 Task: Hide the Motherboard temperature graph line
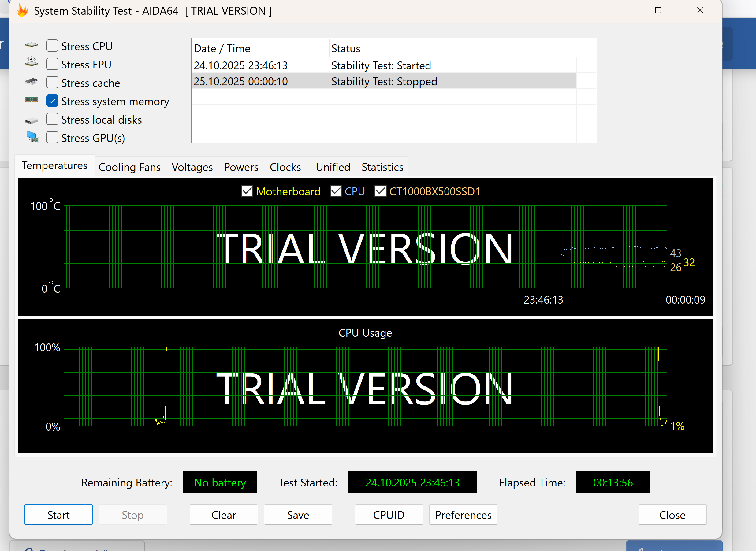[247, 191]
